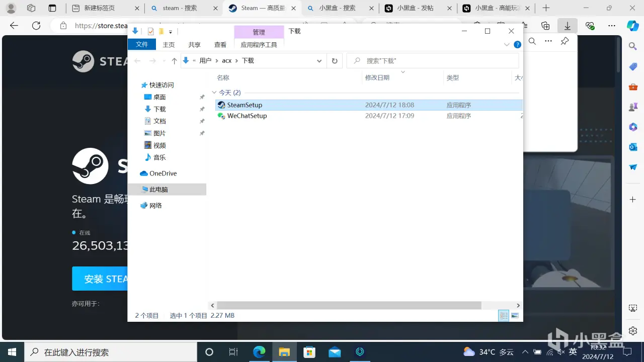Screen dimensions: 644x362
Task: Open Mail app from taskbar
Action: pyautogui.click(x=335, y=352)
